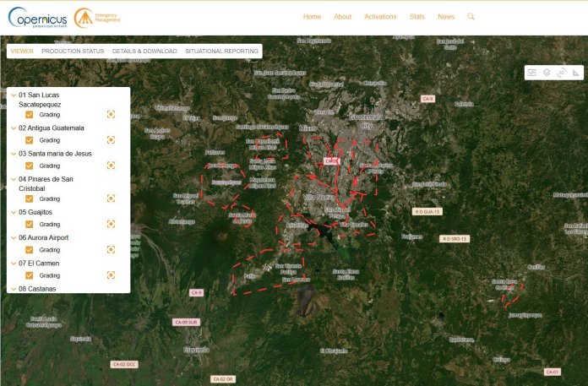The height and width of the screenshot is (386, 588).
Task: Switch to the PRODUCTION STATUS tab
Action: pyautogui.click(x=73, y=51)
